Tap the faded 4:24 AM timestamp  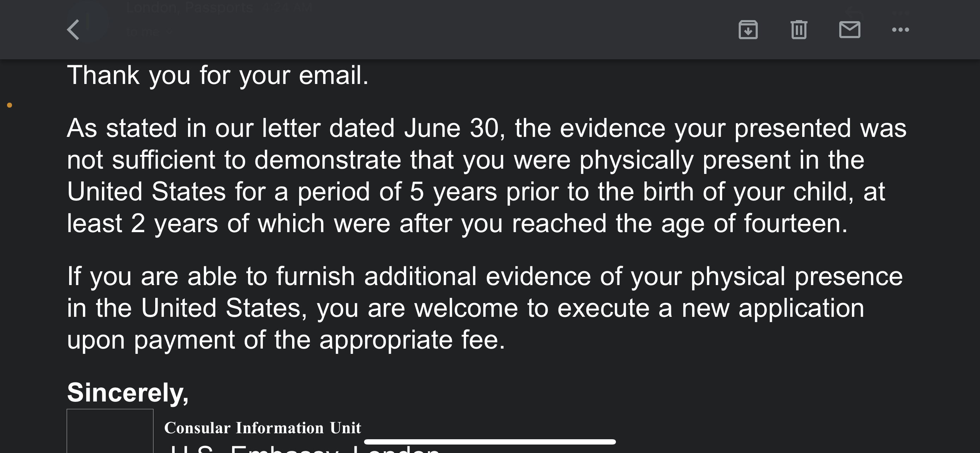tap(287, 8)
